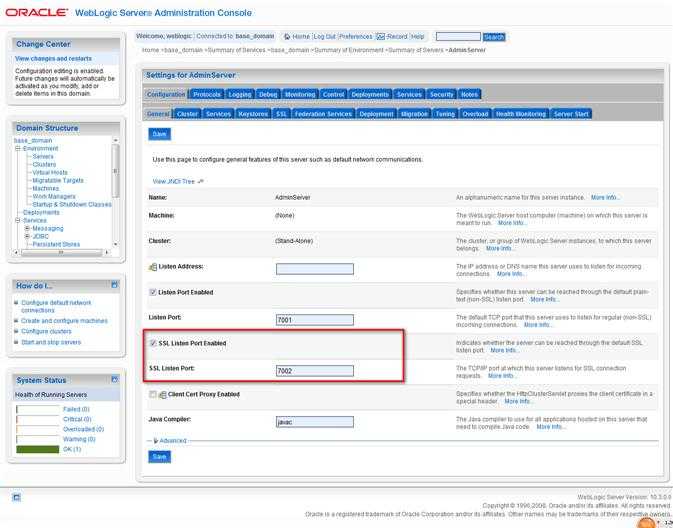Select Clusters in Domain Structure tree
Viewport: 673px width, 528px height.
(x=44, y=164)
